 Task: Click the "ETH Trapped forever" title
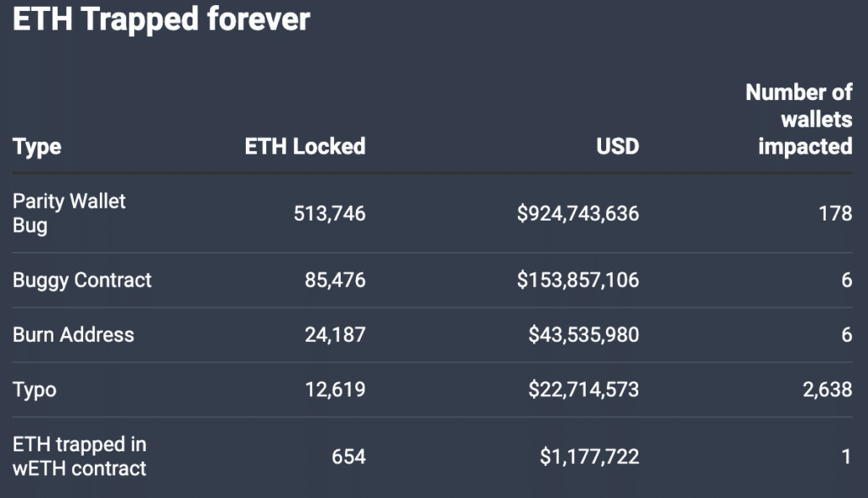(161, 20)
